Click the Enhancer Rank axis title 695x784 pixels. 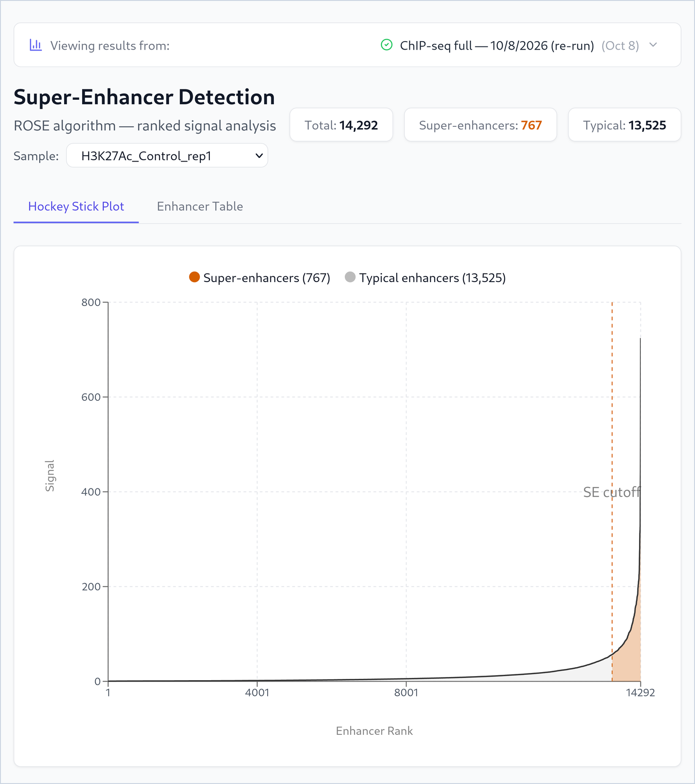374,731
